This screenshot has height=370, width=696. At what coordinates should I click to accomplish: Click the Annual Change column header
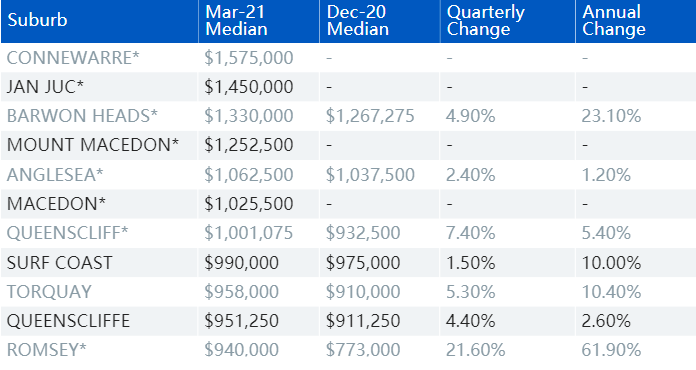[613, 20]
